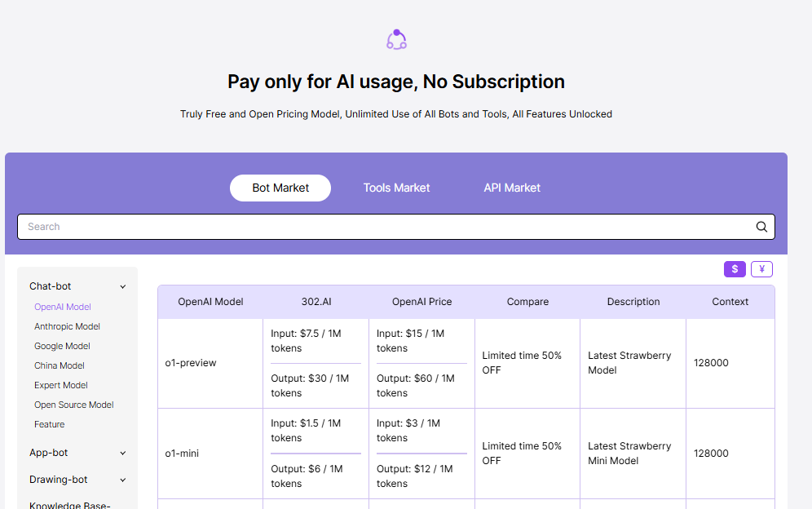Expand the App-bot section

(x=123, y=453)
